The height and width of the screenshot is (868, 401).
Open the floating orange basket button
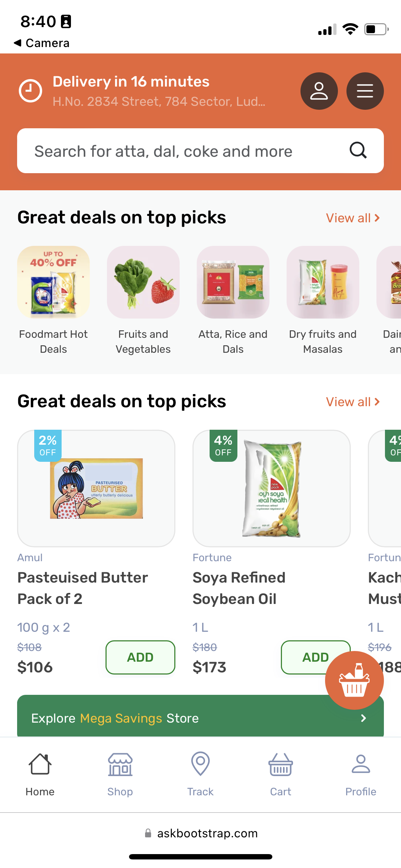tap(354, 680)
